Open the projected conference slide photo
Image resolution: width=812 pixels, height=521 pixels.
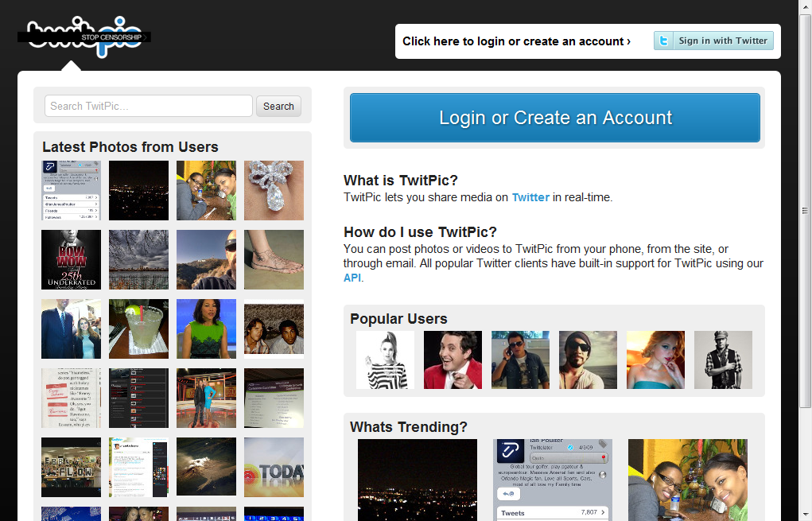click(x=274, y=399)
